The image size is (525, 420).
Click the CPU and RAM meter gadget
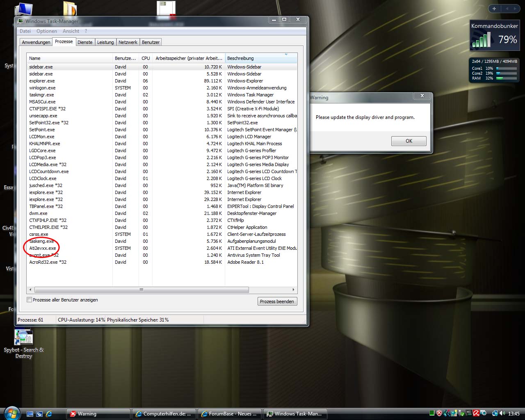pyautogui.click(x=494, y=70)
